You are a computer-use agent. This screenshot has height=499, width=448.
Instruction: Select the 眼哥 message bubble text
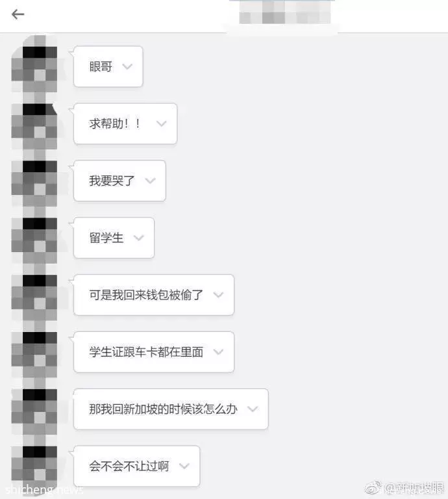101,66
